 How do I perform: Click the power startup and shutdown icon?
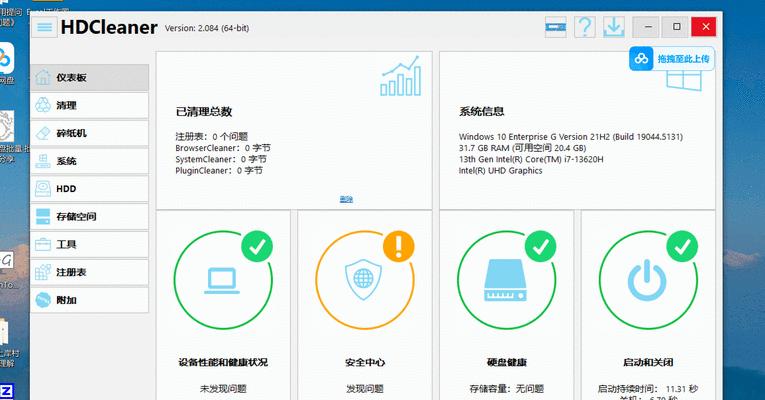[x=647, y=280]
